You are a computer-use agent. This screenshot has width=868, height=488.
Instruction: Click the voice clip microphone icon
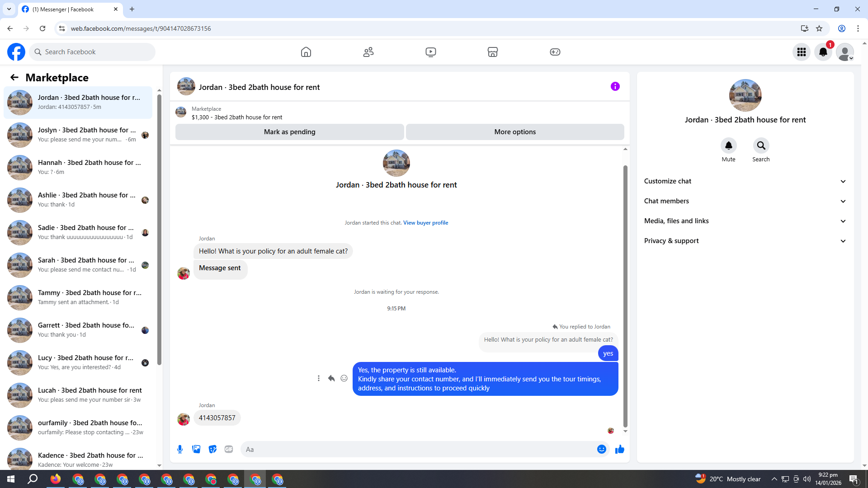pos(180,449)
